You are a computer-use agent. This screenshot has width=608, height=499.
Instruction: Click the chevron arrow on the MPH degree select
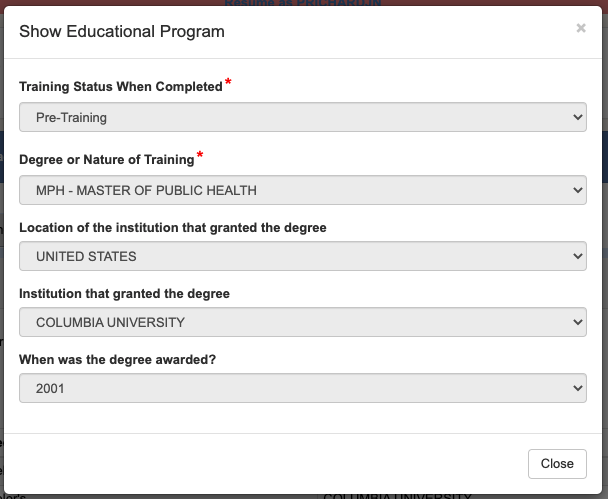[x=576, y=189]
